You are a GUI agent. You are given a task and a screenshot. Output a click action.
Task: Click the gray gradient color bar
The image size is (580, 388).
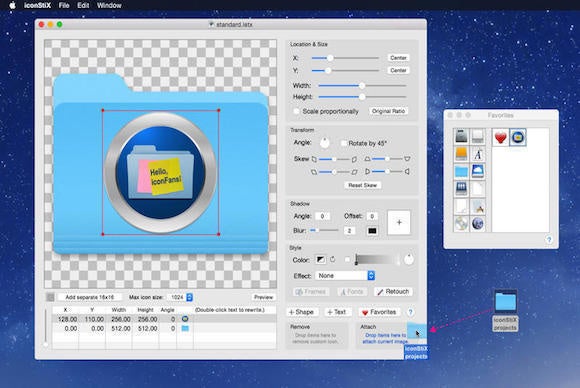coord(377,260)
